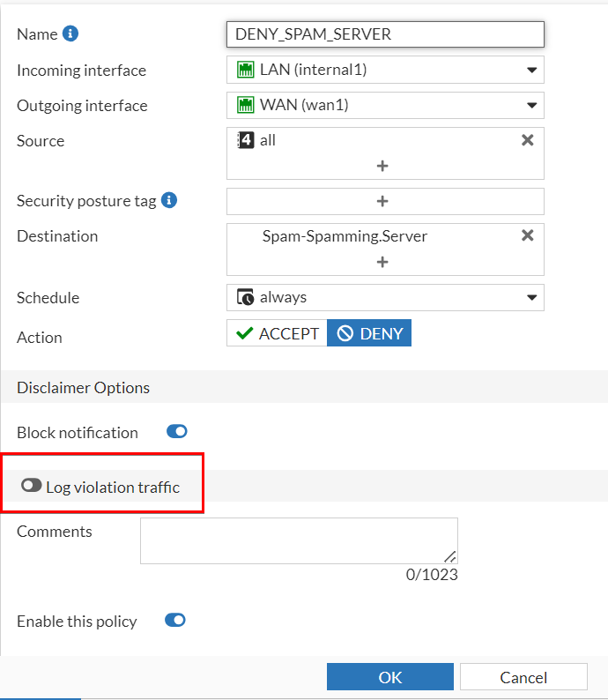This screenshot has height=700, width=608.
Task: Click the schedule clock icon
Action: tap(245, 297)
